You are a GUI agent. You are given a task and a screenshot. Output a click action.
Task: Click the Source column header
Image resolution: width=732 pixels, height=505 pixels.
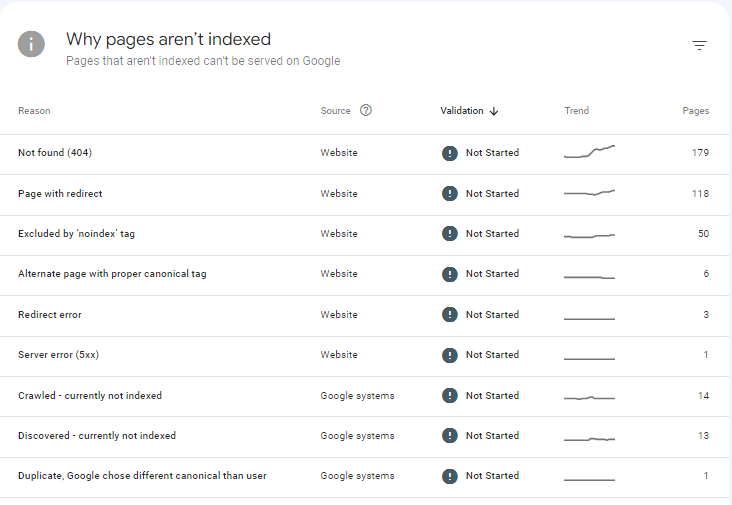[335, 111]
